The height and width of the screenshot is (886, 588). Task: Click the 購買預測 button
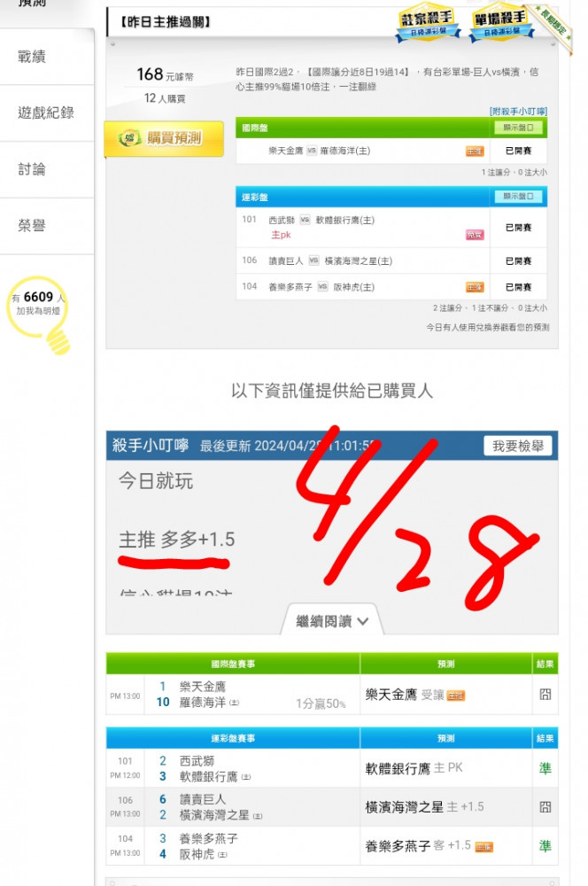(164, 138)
